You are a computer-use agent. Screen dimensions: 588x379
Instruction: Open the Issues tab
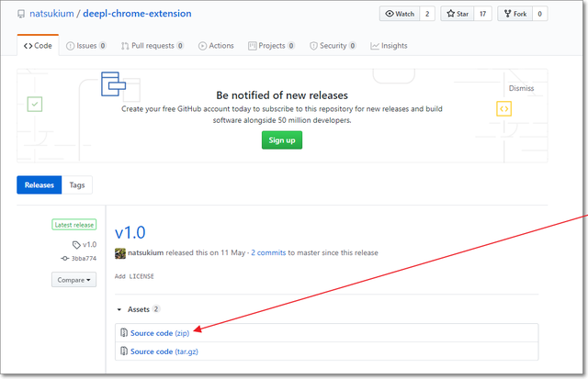tap(86, 45)
